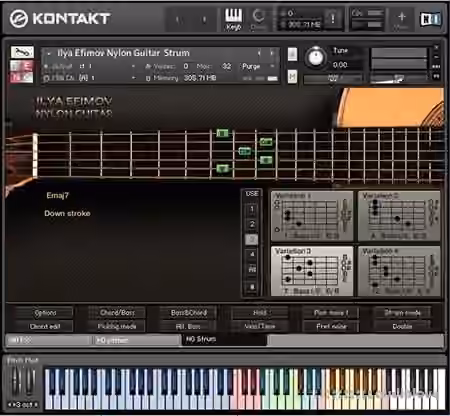
Task: Click the Chord edit button
Action: (45, 326)
